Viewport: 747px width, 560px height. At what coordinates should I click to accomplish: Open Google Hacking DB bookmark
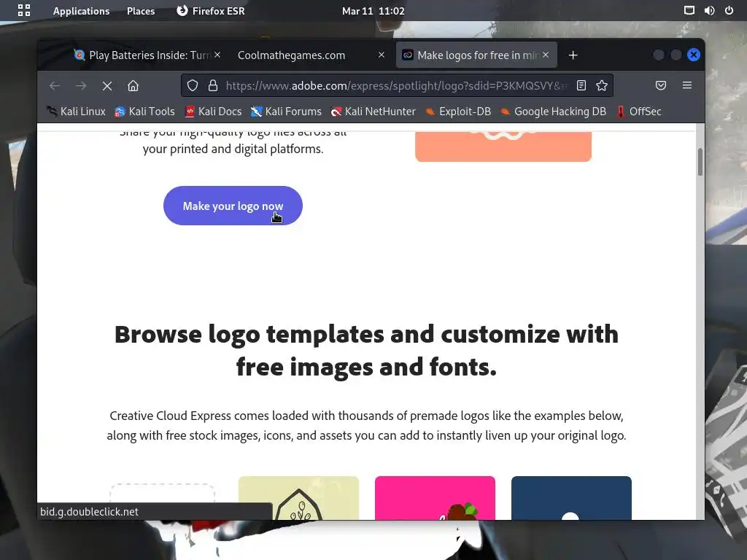(x=554, y=112)
